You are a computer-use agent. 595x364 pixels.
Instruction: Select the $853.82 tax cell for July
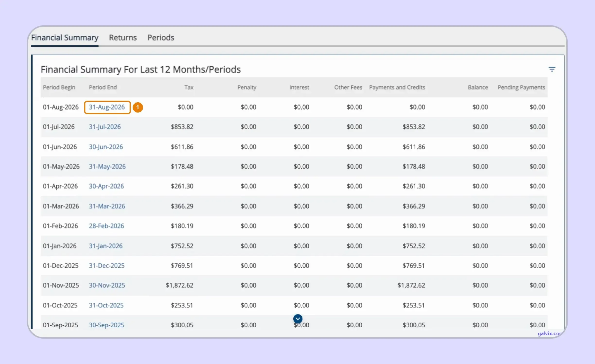coord(182,127)
